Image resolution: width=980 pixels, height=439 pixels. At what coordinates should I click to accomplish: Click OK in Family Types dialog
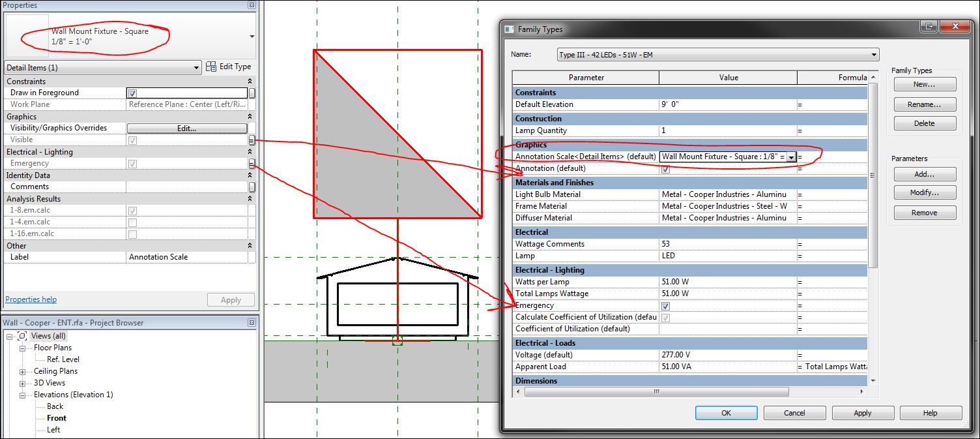pyautogui.click(x=725, y=412)
